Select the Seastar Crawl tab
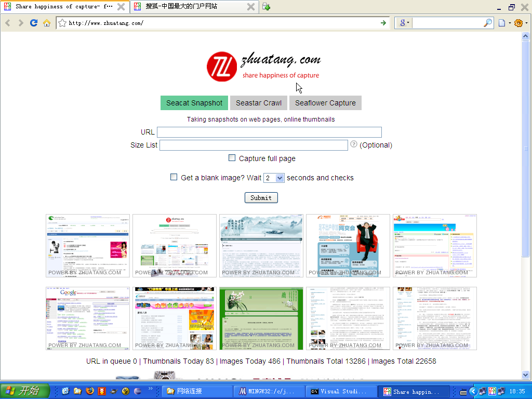Screen dimensions: 532x399 [x=259, y=103]
